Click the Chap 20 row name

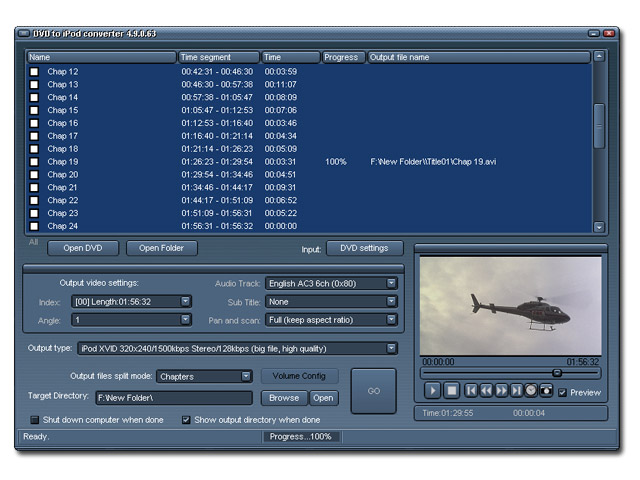(62, 175)
